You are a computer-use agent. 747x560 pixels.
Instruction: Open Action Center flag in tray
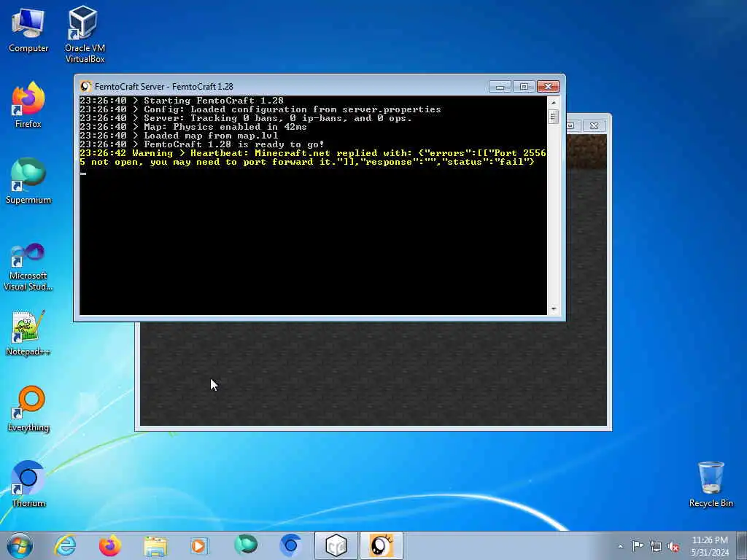[x=638, y=546]
